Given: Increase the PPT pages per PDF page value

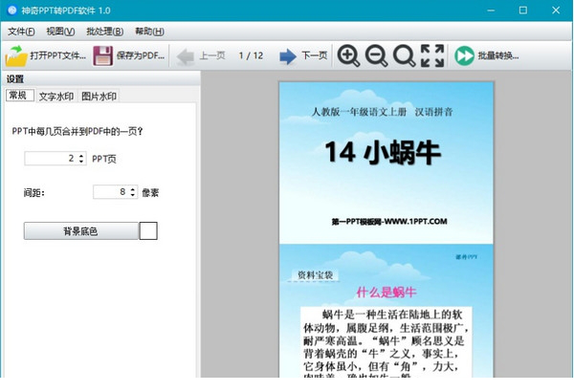Looking at the screenshot, I should click(81, 156).
